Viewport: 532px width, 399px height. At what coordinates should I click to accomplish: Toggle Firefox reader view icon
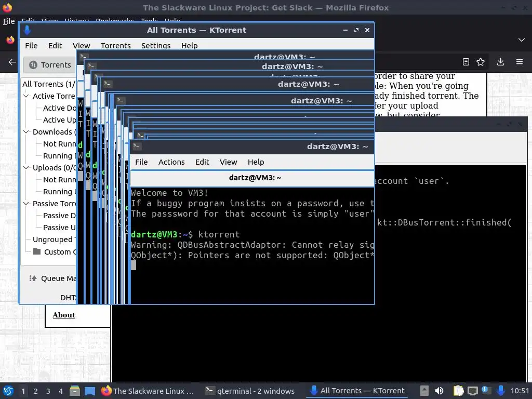coord(466,62)
